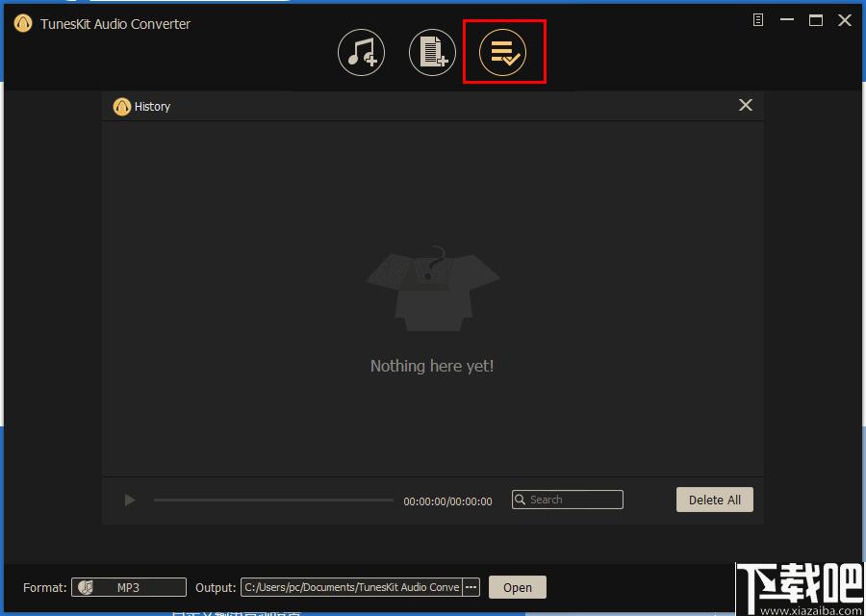Click the Open output folder button
The image size is (866, 616).
tap(518, 587)
